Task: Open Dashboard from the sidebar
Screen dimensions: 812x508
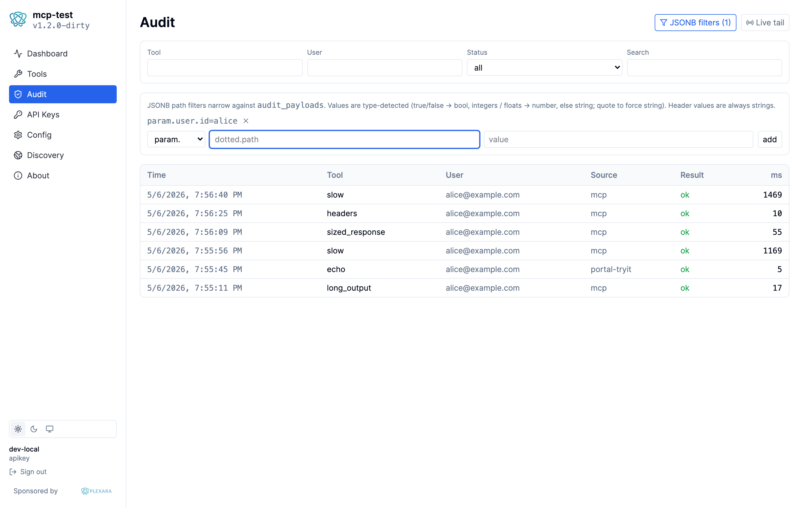Action: [63, 53]
